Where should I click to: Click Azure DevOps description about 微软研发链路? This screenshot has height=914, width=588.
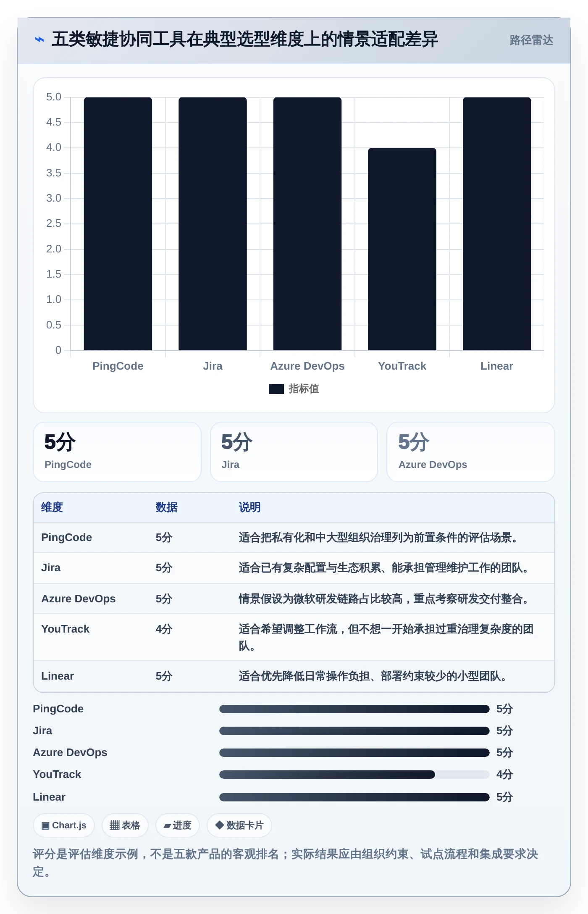pos(384,599)
